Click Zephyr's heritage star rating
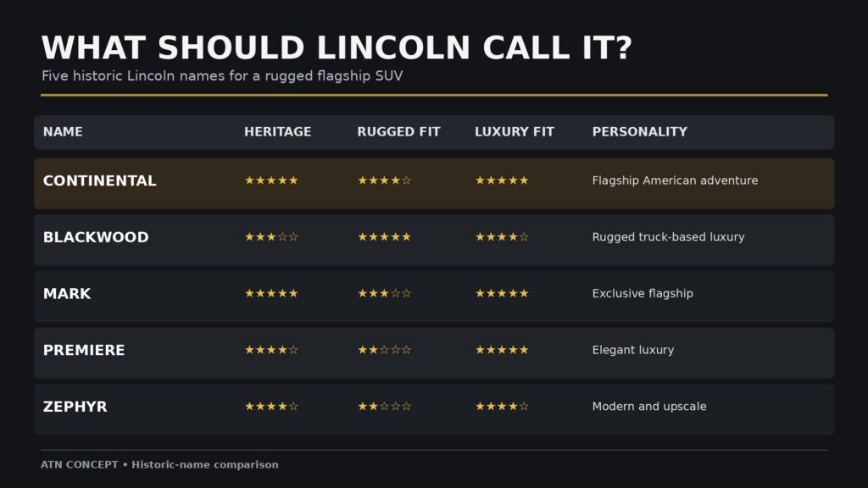 (271, 406)
